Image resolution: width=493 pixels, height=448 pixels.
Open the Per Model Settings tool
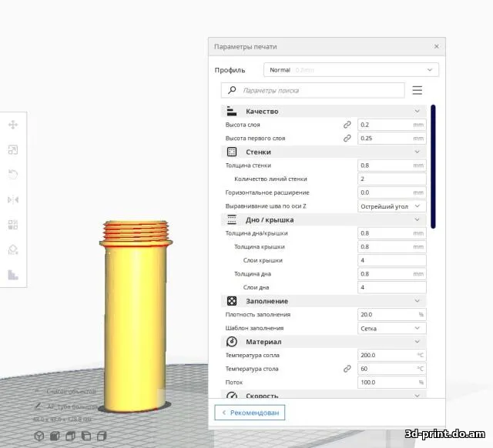click(x=13, y=225)
